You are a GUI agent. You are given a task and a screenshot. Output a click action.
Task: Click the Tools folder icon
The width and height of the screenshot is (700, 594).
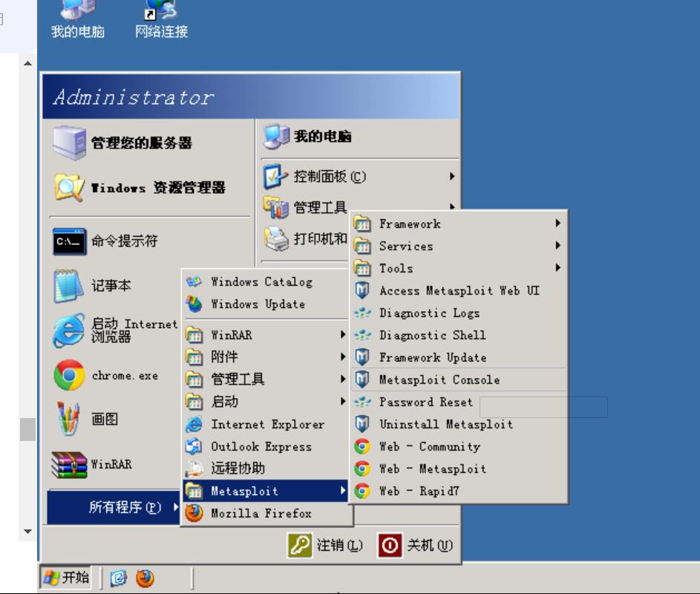pos(362,268)
